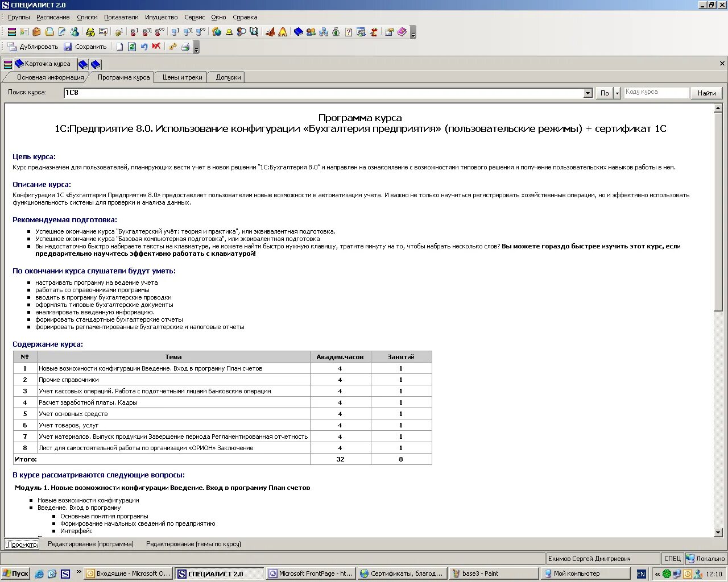Viewport: 728px width, 582px height.
Task: Open the Расписание menu
Action: point(53,17)
